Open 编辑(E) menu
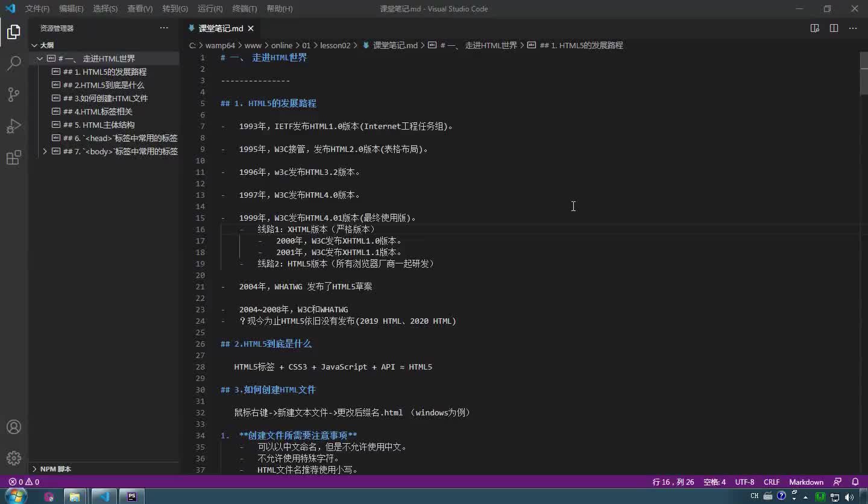 [x=71, y=8]
